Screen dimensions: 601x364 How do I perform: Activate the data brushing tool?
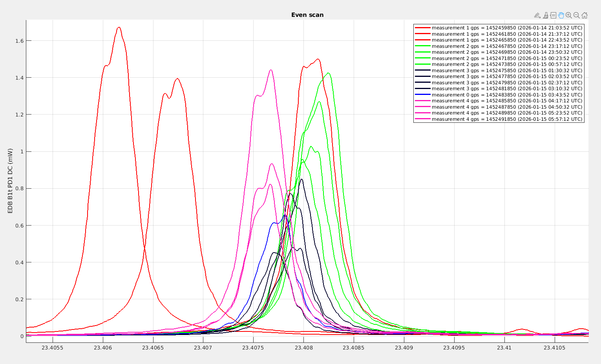click(545, 15)
